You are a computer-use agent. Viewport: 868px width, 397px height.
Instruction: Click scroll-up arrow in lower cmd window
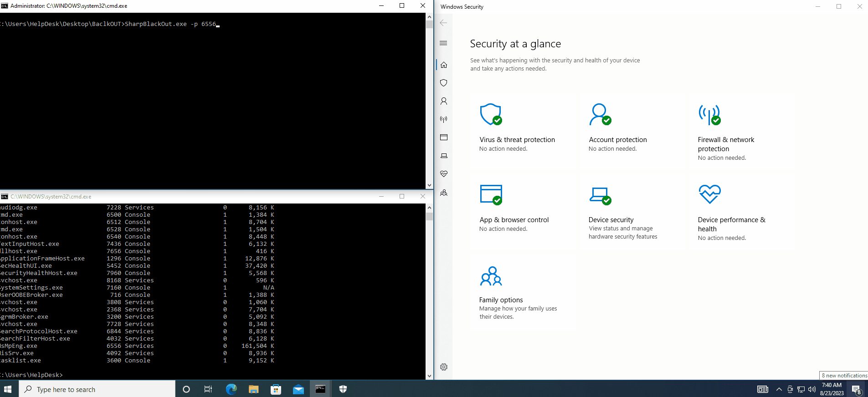pyautogui.click(x=429, y=208)
